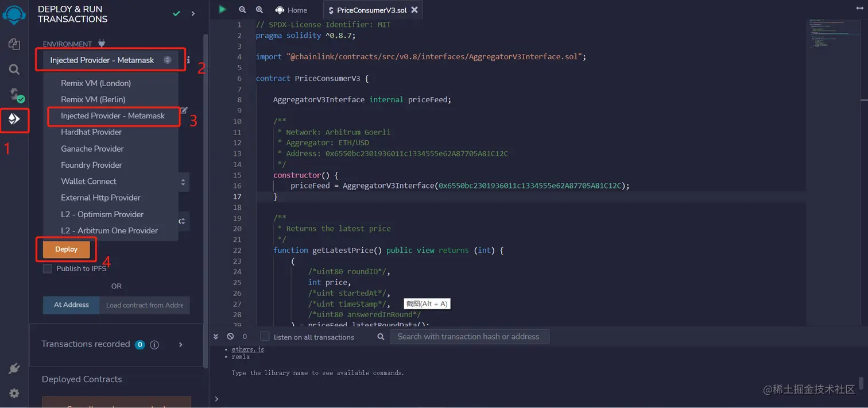Close the PriceConsumerV3.sol tab
This screenshot has width=868, height=408.
[414, 10]
